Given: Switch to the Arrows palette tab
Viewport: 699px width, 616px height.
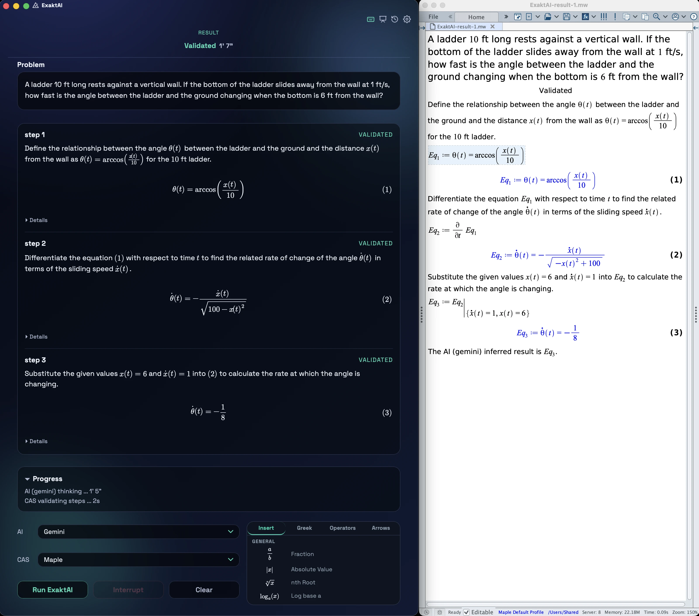Looking at the screenshot, I should [381, 528].
